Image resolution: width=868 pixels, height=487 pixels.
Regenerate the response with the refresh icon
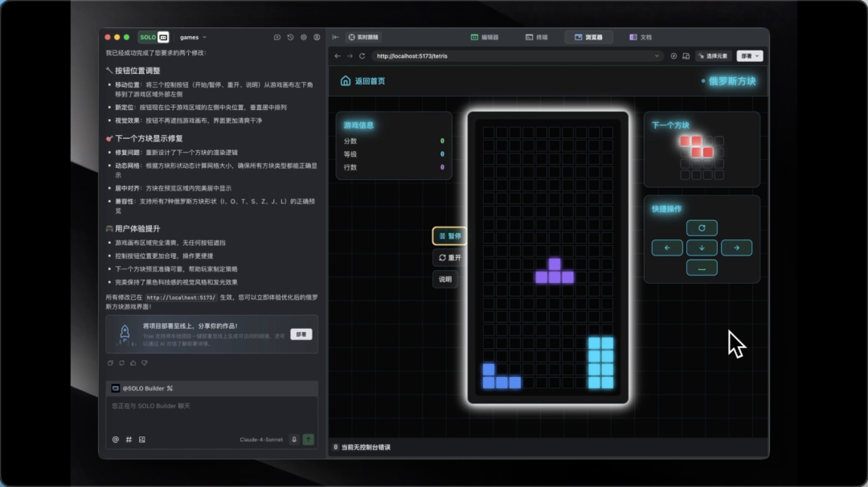tap(122, 363)
